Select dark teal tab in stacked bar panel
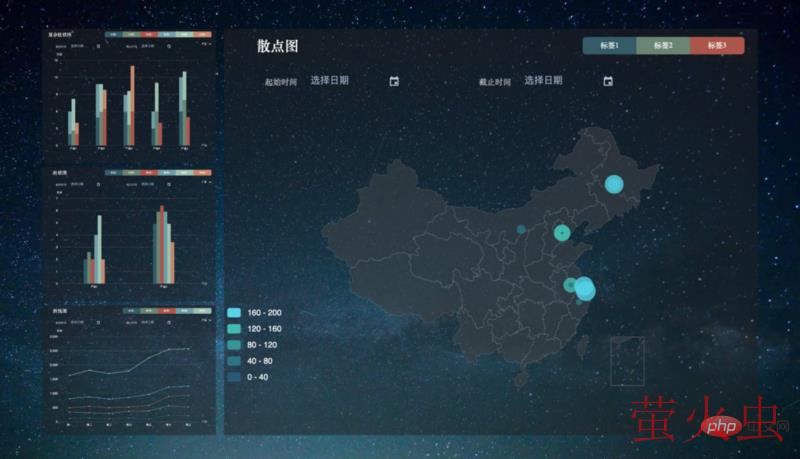 [113, 35]
